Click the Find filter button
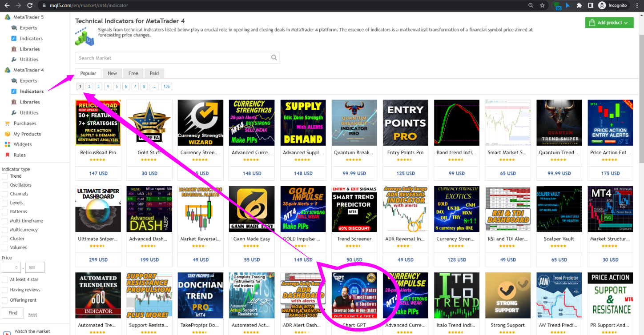This screenshot has height=335, width=644. pos(13,313)
